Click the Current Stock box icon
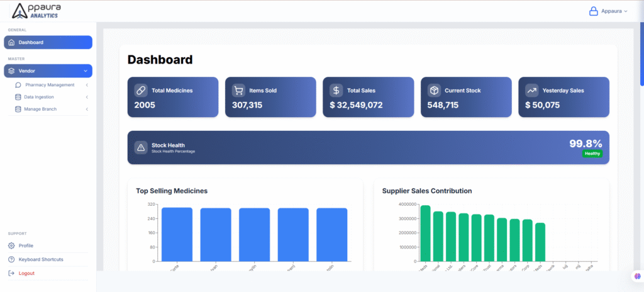 (434, 90)
